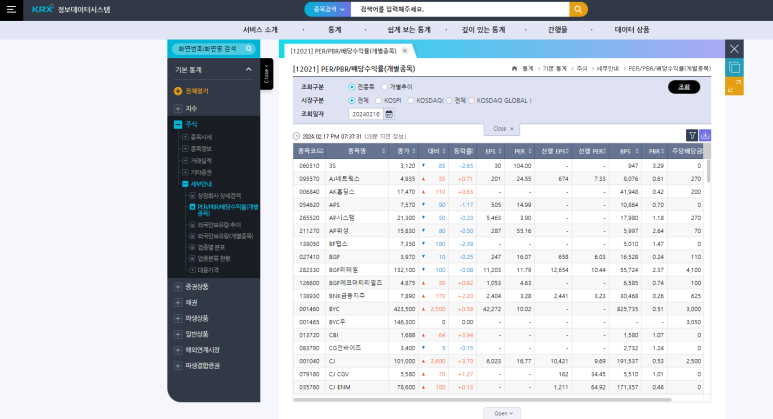Click the sidebar vertical Close tab

click(266, 74)
